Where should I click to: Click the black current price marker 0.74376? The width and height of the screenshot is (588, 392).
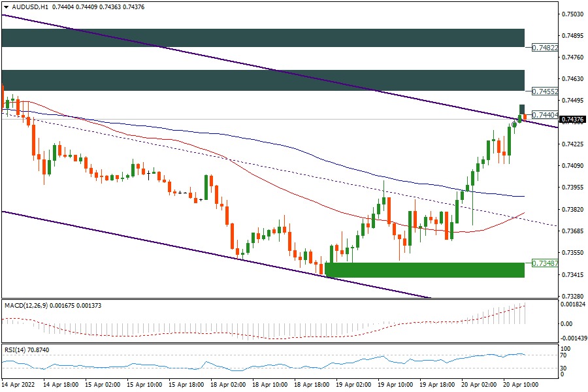coord(572,120)
